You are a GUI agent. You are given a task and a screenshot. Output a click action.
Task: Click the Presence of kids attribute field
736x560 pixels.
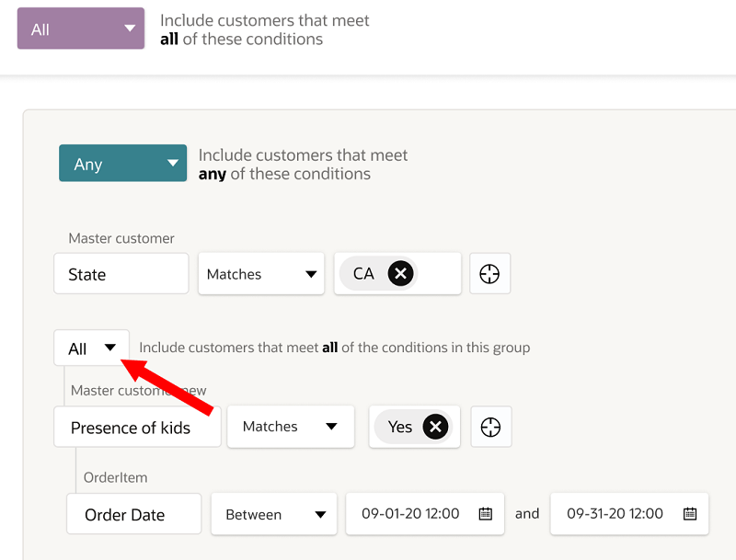coord(137,428)
